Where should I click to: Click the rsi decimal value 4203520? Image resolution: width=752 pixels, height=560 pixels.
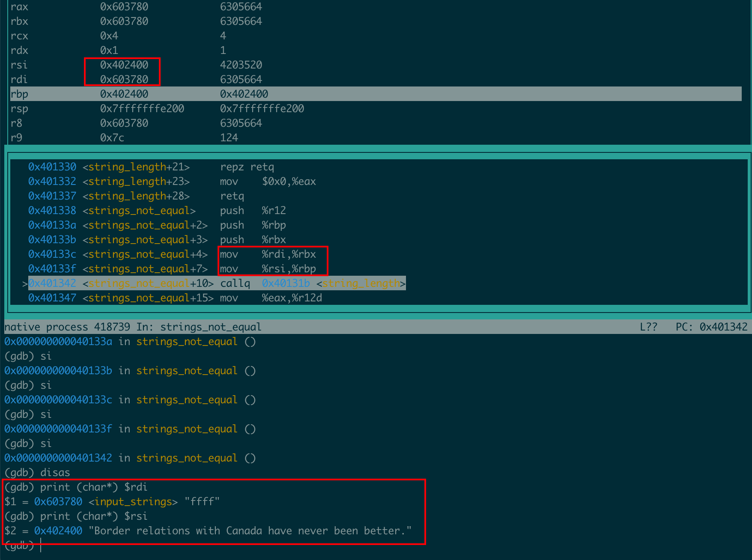(241, 65)
